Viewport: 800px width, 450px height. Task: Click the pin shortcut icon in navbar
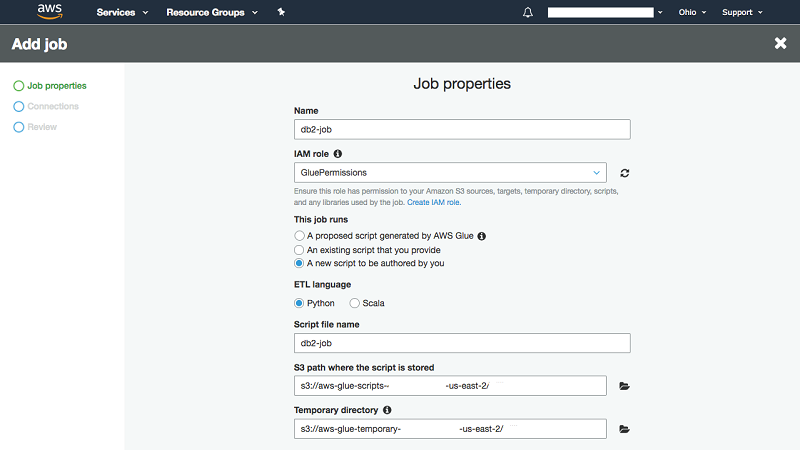tap(281, 12)
